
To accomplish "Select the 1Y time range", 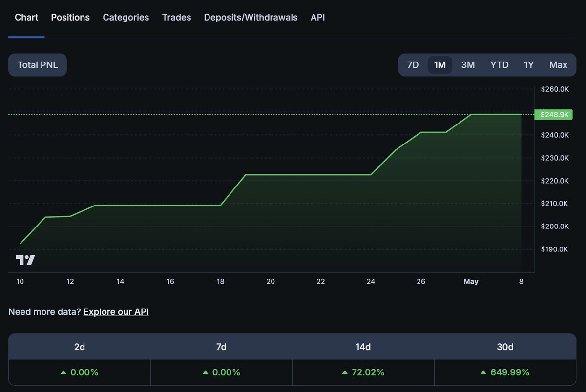I will (529, 65).
